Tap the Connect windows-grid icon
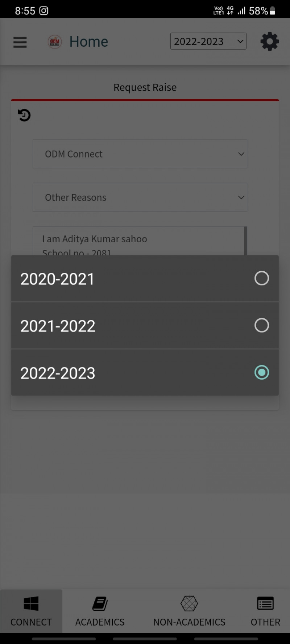This screenshot has height=644, width=290. (x=31, y=603)
